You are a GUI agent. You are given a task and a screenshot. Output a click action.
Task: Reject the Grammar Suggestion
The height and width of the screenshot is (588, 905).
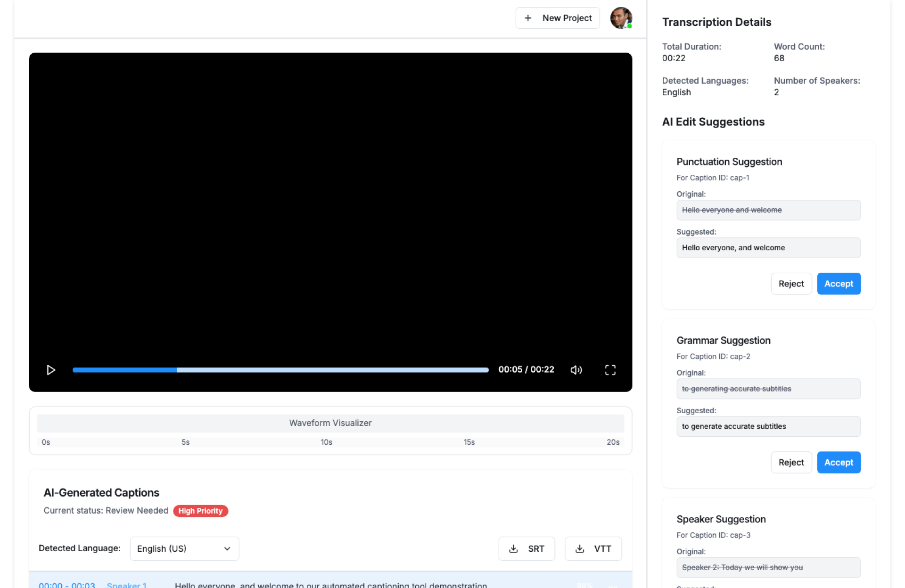790,462
